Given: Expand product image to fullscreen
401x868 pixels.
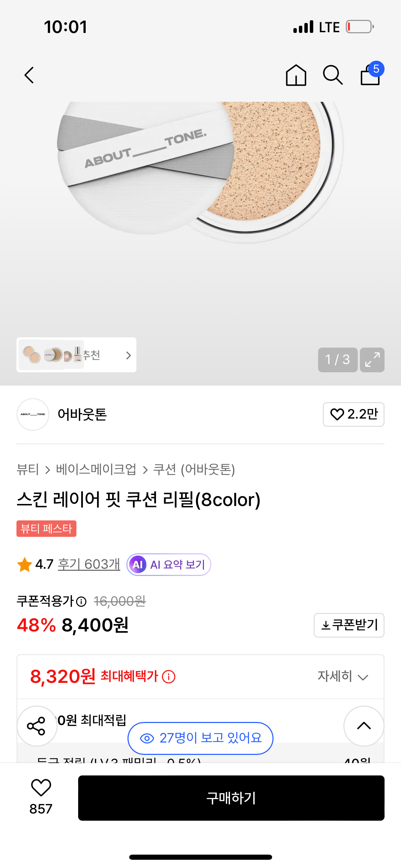Looking at the screenshot, I should coord(372,360).
